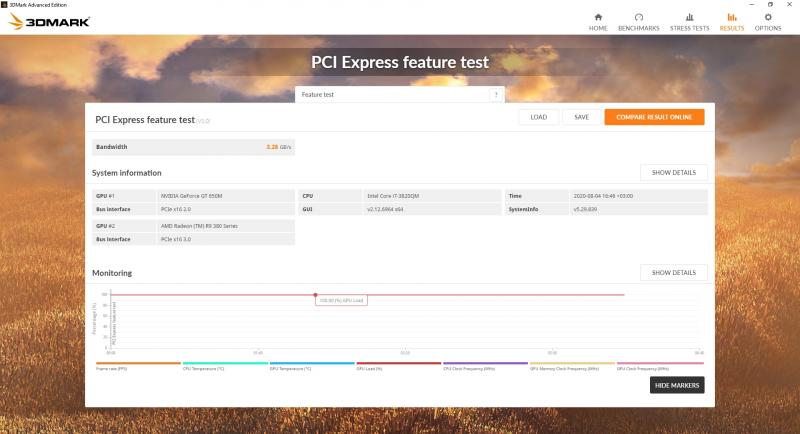Select the Results tab

(x=732, y=22)
